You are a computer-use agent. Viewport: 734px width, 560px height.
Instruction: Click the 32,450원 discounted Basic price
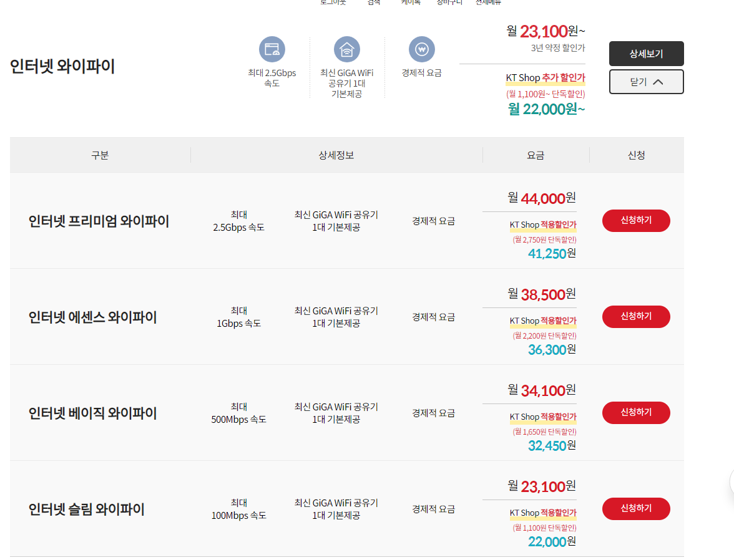552,446
